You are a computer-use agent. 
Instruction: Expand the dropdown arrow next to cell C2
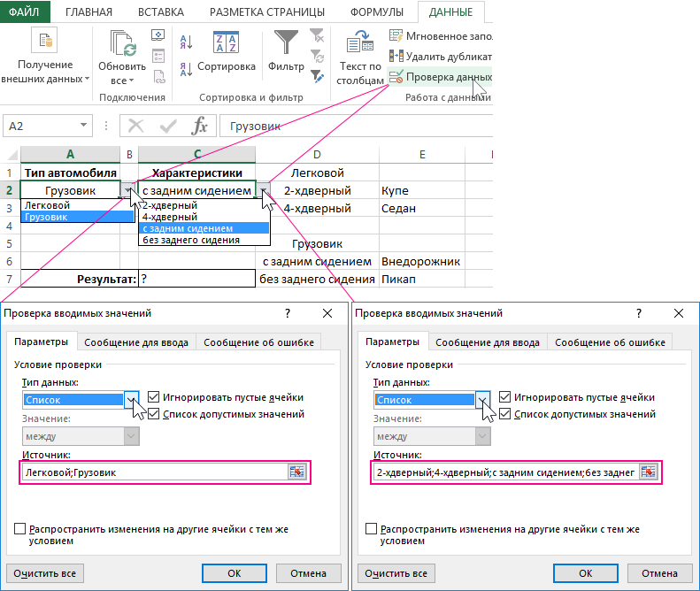(264, 190)
